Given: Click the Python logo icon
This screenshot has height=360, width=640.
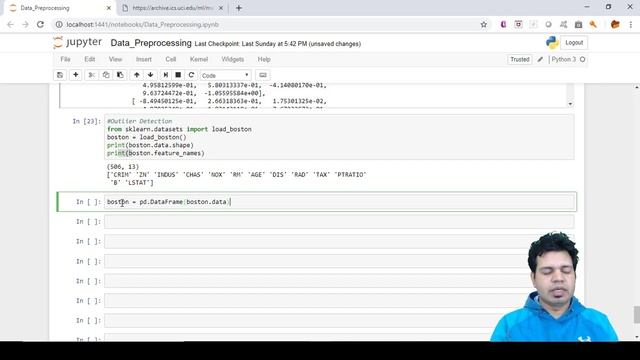Looking at the screenshot, I should coord(552,42).
